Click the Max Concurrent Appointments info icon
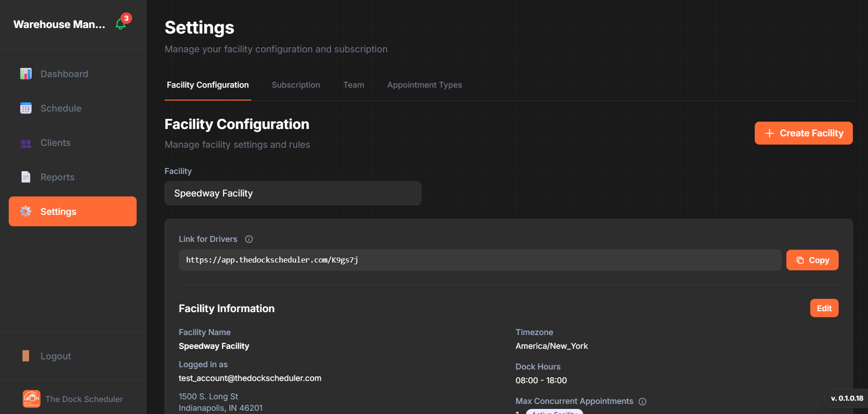The width and height of the screenshot is (868, 414). coord(642,401)
